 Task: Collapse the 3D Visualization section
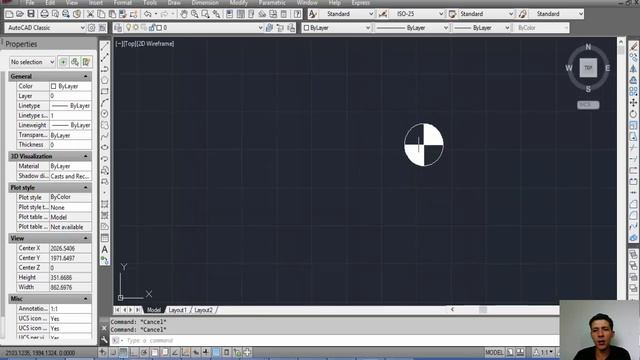(x=86, y=156)
